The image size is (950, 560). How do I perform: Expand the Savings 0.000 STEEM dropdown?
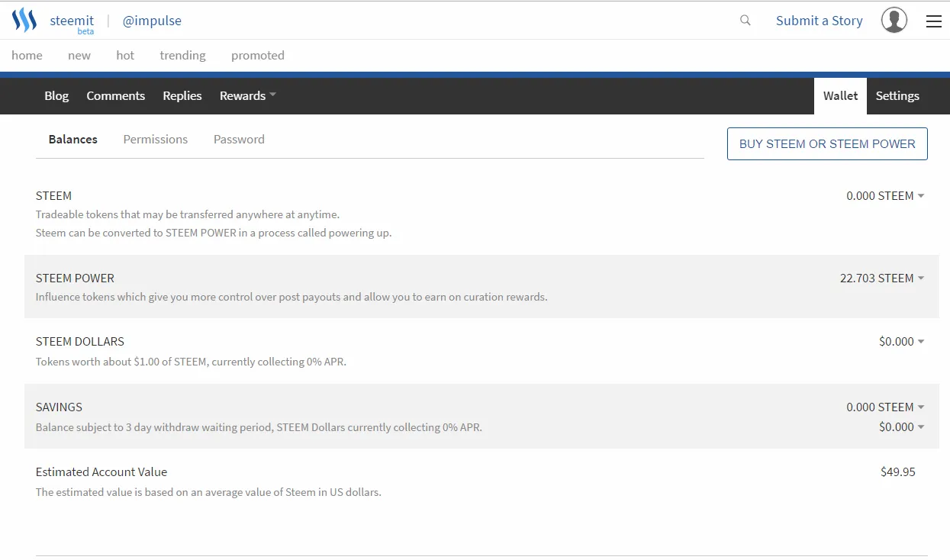(885, 407)
